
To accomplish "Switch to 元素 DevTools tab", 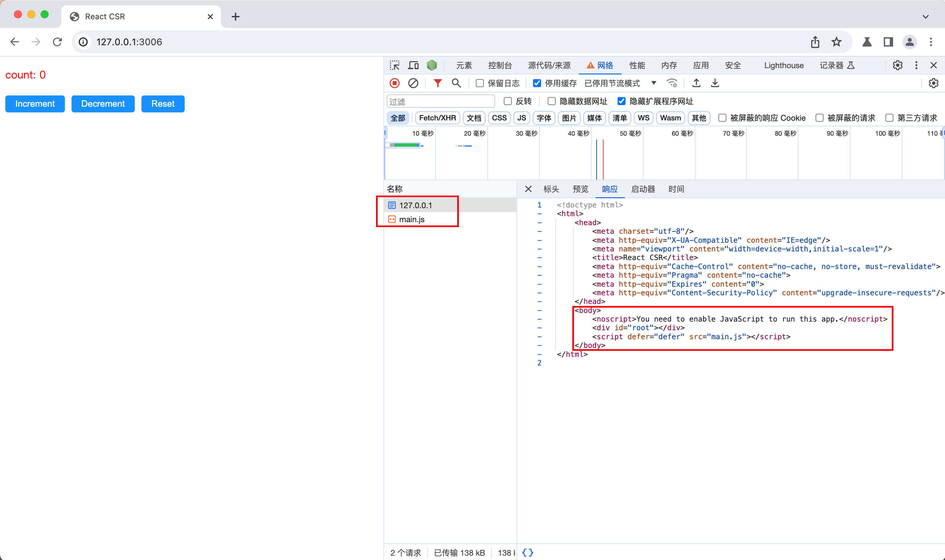I will (x=464, y=65).
